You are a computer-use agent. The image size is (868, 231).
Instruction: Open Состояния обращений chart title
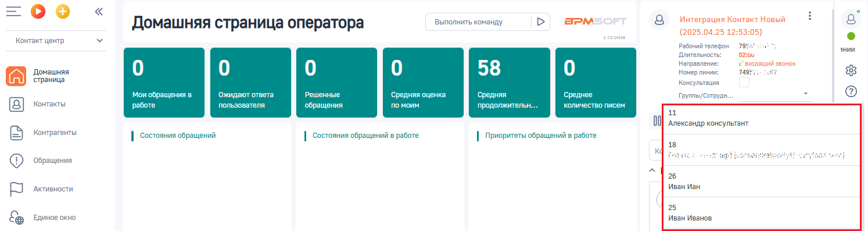(x=178, y=136)
